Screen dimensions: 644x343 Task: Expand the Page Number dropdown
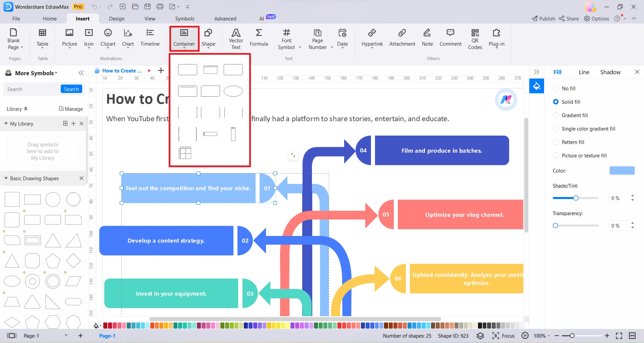tap(332, 47)
